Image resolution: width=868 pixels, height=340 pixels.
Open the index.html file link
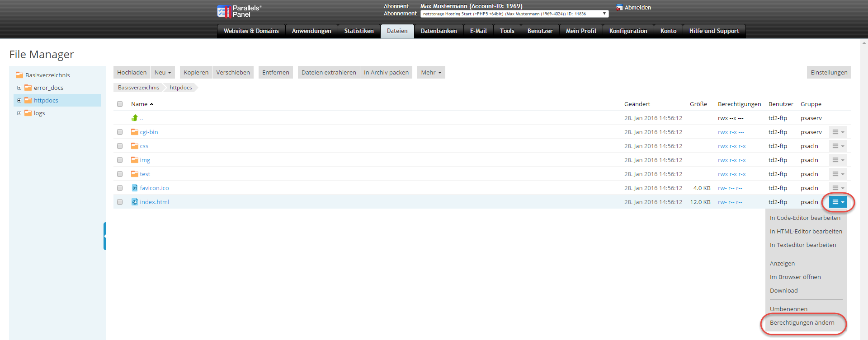(155, 202)
